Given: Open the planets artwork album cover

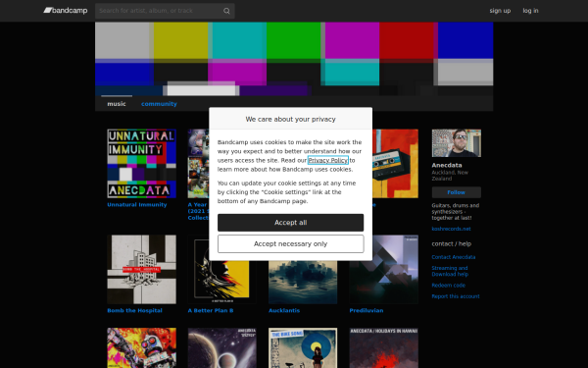Looking at the screenshot, I should 222,347.
